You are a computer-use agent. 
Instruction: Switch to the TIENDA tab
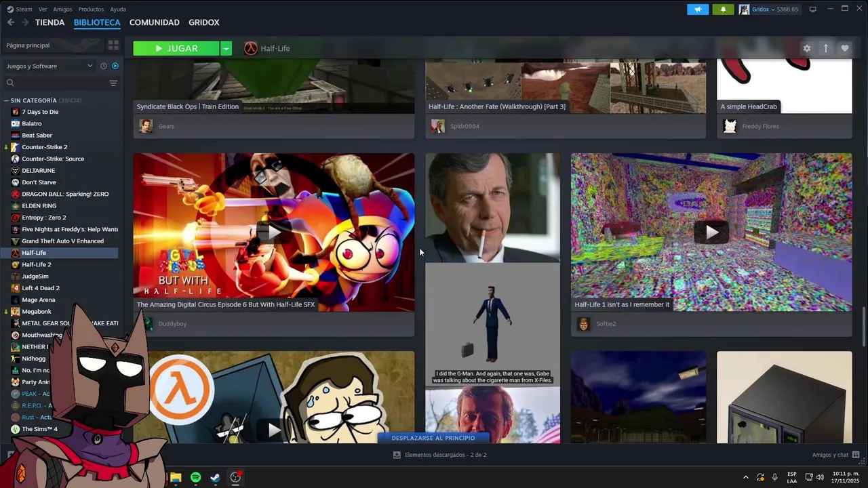(x=50, y=22)
